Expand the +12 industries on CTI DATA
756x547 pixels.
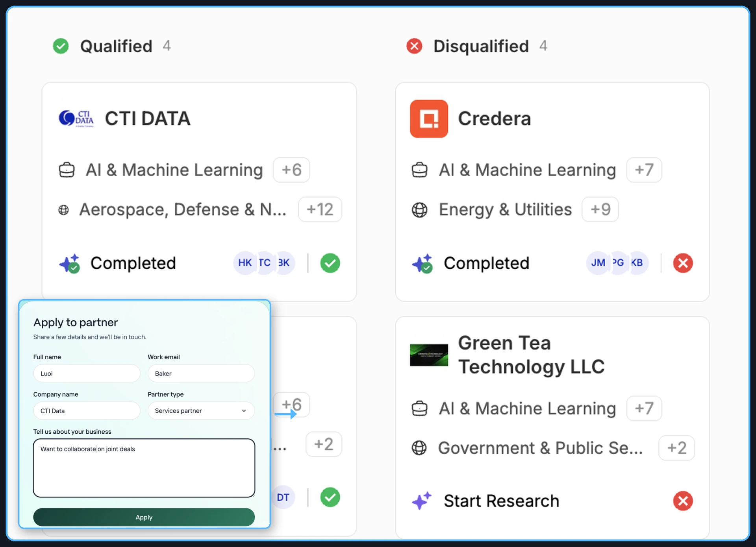[320, 209]
